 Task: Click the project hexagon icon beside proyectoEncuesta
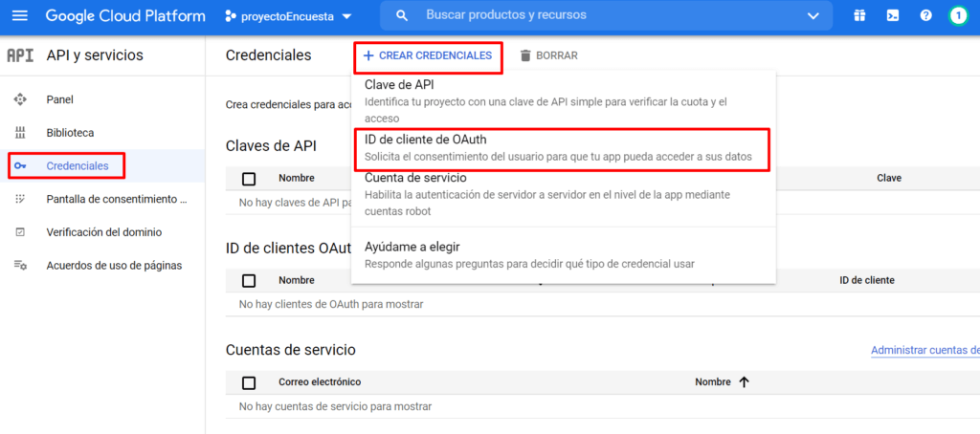coord(231,16)
